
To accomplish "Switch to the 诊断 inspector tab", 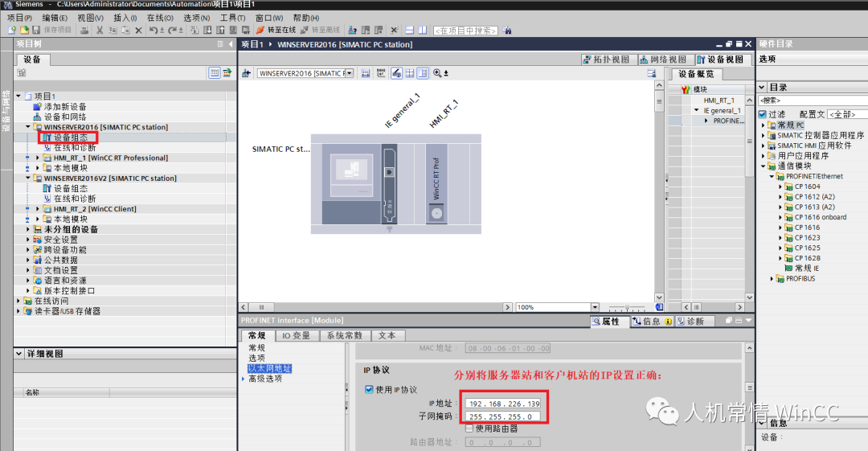I will click(x=694, y=322).
